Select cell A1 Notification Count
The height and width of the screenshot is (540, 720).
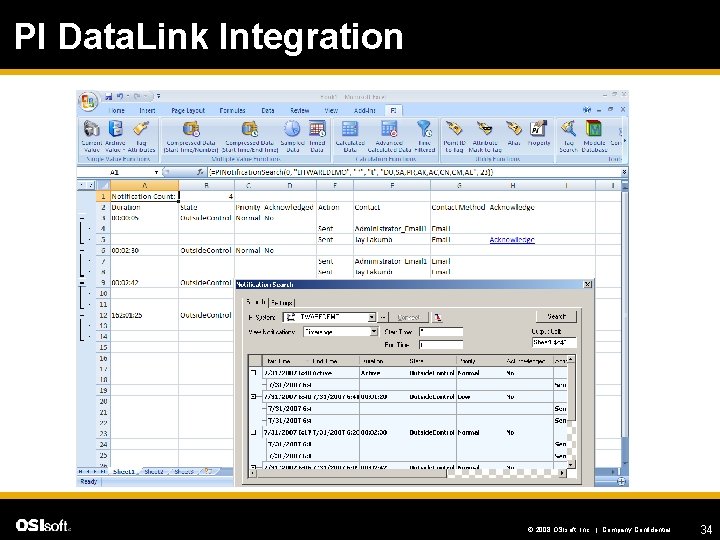point(144,196)
